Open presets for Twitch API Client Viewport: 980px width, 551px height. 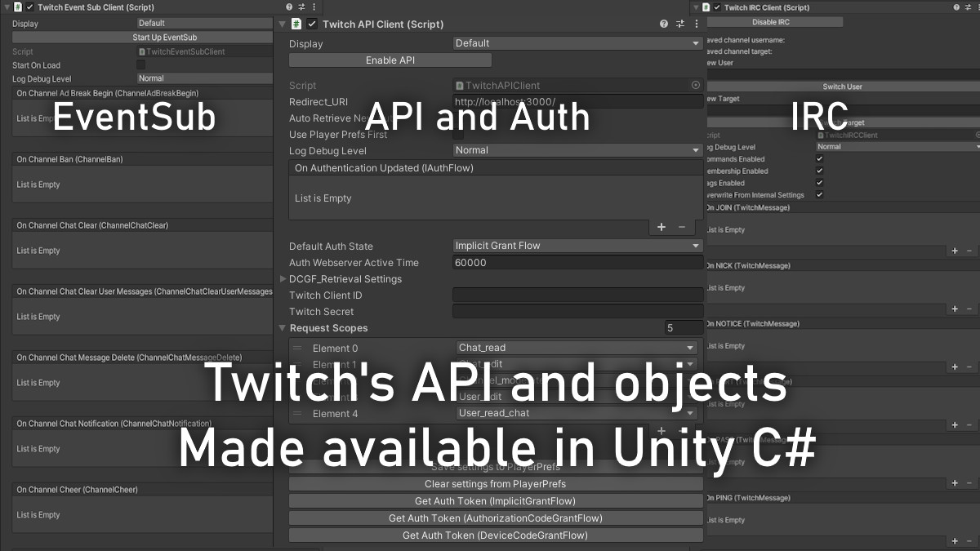click(680, 24)
